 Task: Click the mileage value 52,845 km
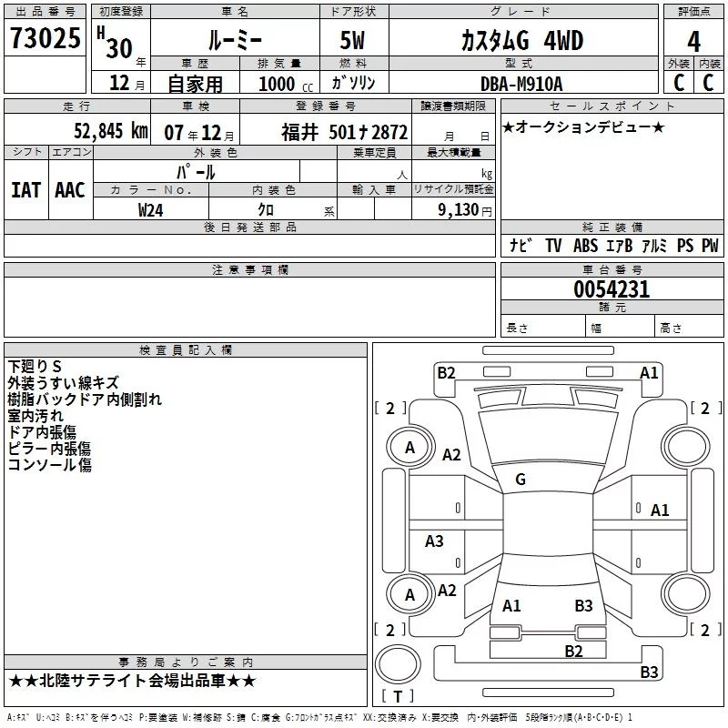(111, 131)
